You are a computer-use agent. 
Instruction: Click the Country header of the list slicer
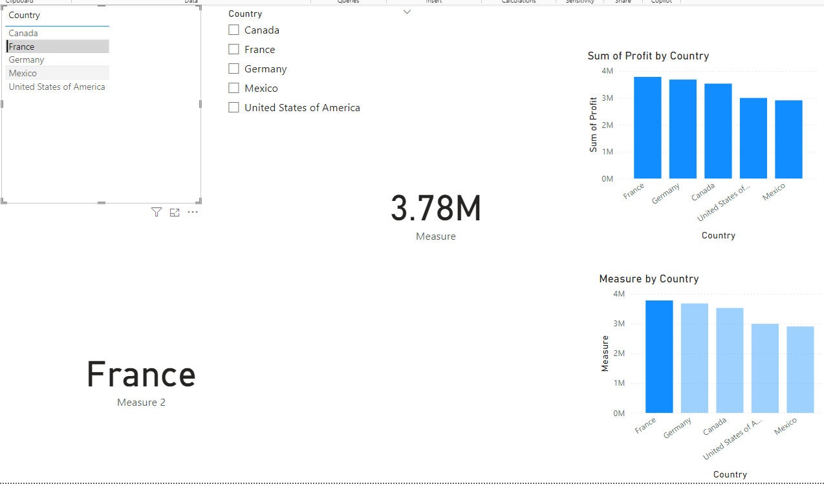(25, 15)
